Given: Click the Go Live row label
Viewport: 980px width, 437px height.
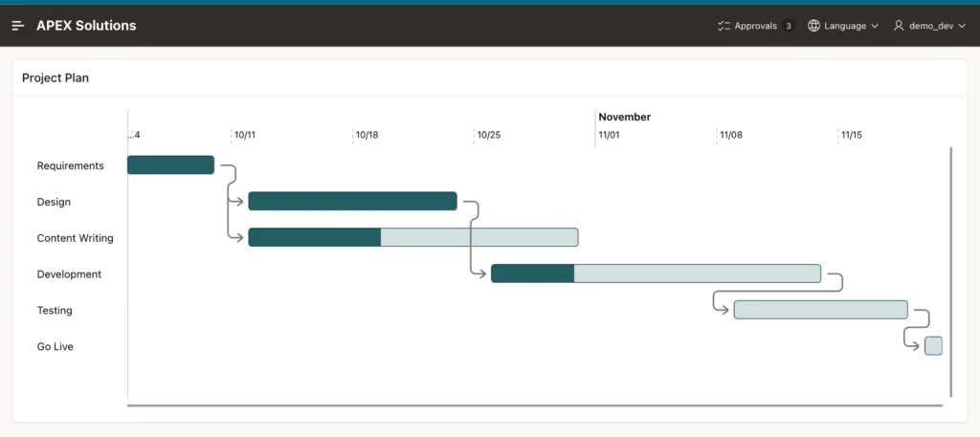Looking at the screenshot, I should [x=55, y=346].
